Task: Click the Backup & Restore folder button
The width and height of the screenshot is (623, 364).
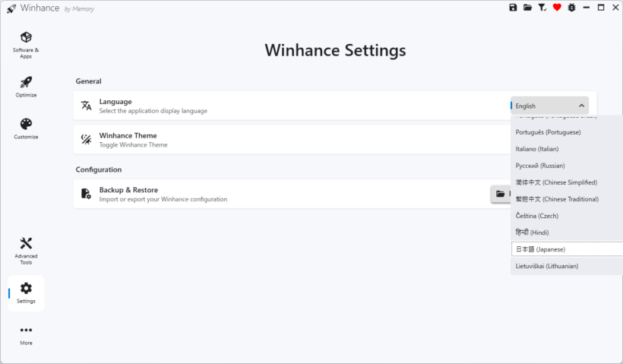Action: pos(501,194)
